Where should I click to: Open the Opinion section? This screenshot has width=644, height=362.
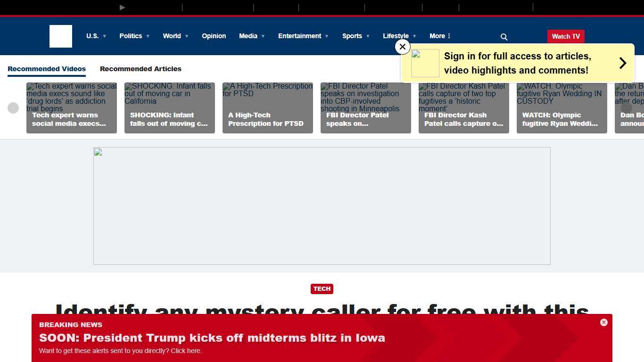214,36
